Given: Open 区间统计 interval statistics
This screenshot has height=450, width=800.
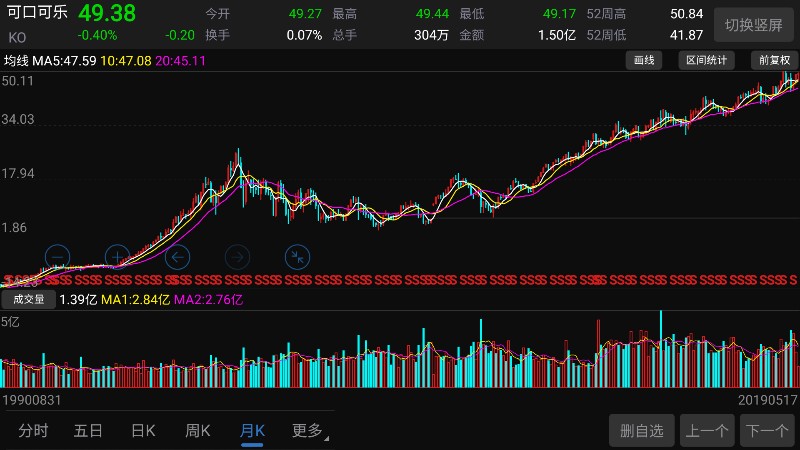Looking at the screenshot, I should tap(707, 60).
